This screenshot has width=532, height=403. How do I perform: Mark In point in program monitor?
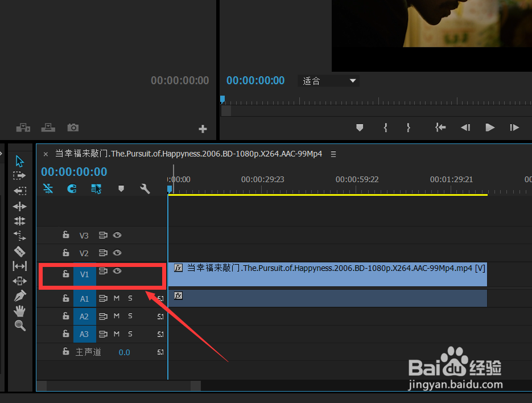385,128
